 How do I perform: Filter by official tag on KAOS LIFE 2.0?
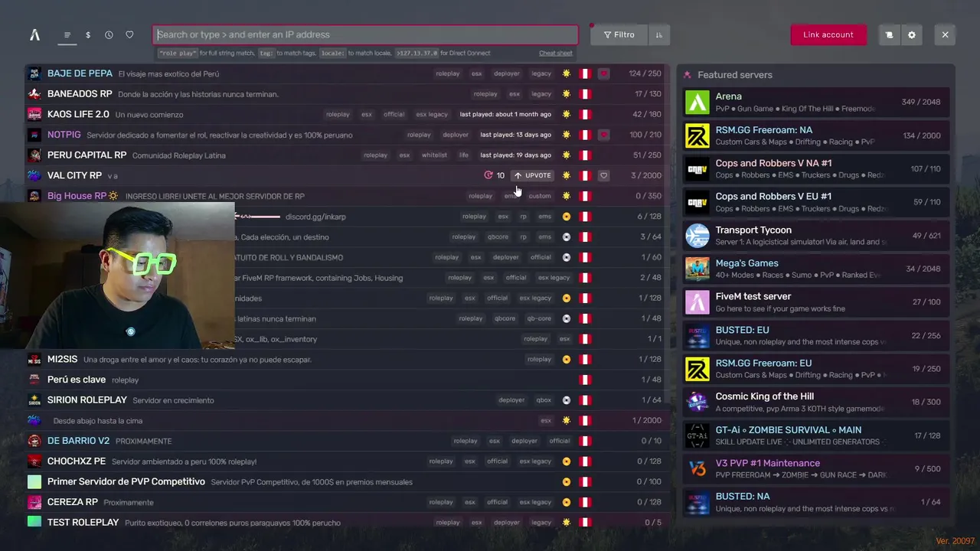(394, 114)
